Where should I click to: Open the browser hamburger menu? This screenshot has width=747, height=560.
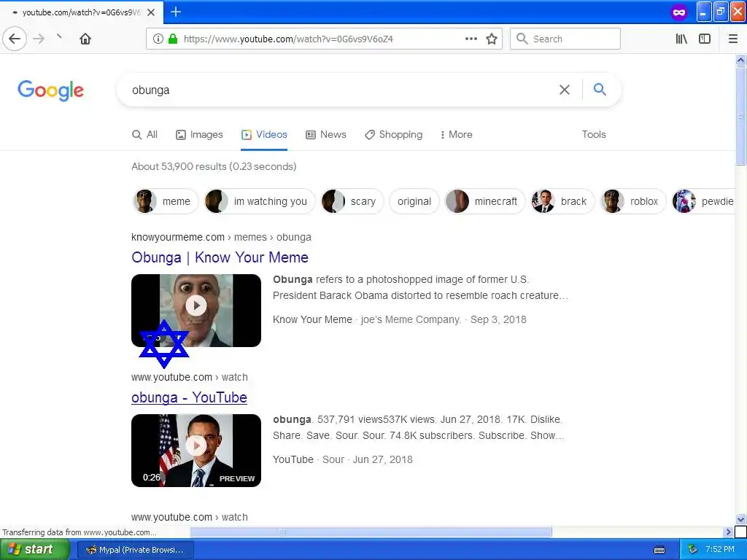(x=733, y=39)
